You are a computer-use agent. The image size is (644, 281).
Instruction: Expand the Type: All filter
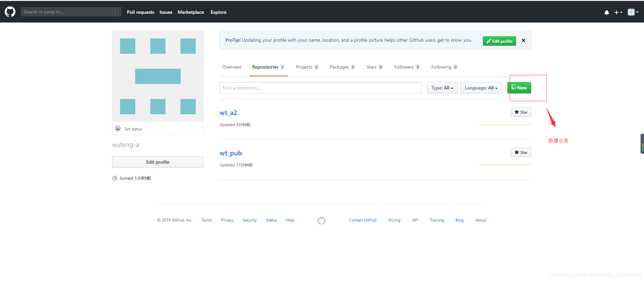pos(442,88)
